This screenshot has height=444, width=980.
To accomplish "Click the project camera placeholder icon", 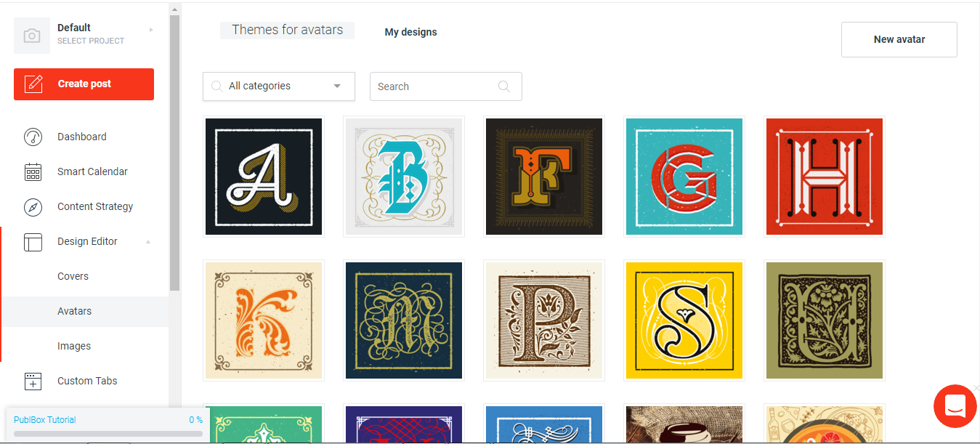I will 32,36.
